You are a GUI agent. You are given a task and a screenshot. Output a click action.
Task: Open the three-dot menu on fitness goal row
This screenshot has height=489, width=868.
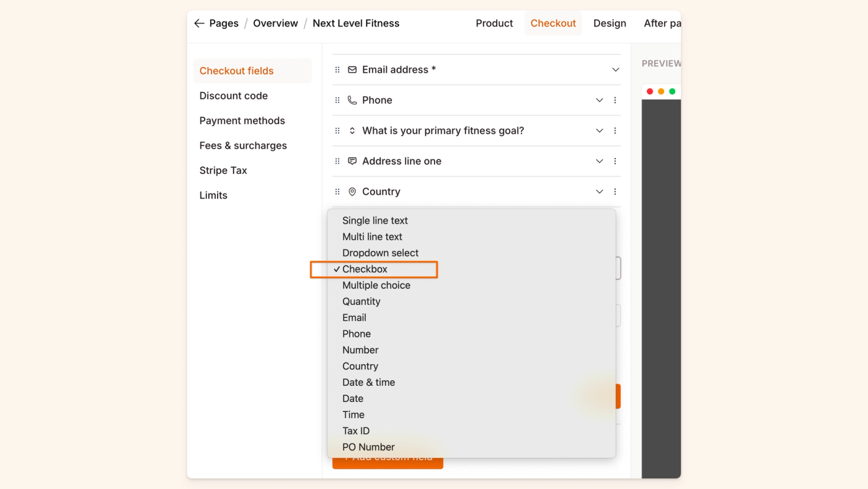coord(615,130)
